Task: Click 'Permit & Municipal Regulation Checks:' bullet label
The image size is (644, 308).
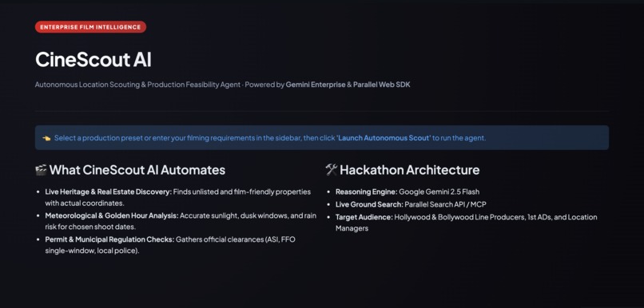Action: coord(109,239)
